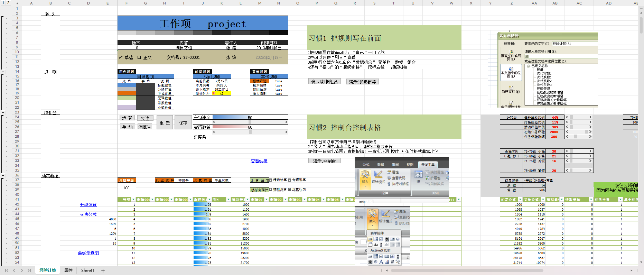Open the 列4 column filter dropdown
The image size is (644, 275).
click(228, 200)
